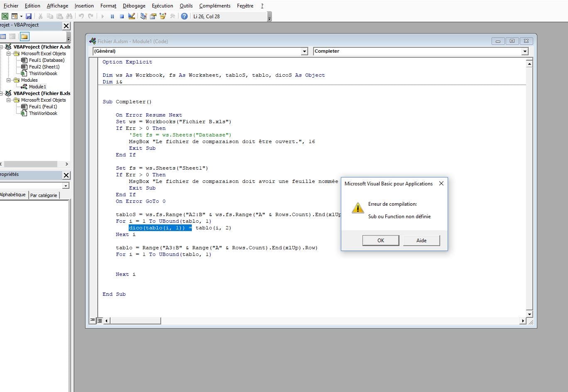The width and height of the screenshot is (568, 392).
Task: Click the Aide button in the error dialog
Action: (421, 241)
